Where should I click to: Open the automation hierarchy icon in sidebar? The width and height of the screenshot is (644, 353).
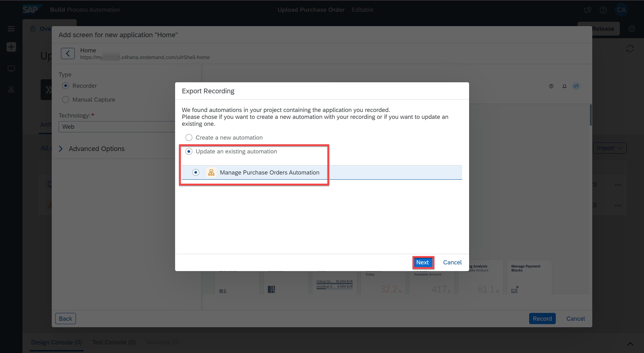[11, 89]
